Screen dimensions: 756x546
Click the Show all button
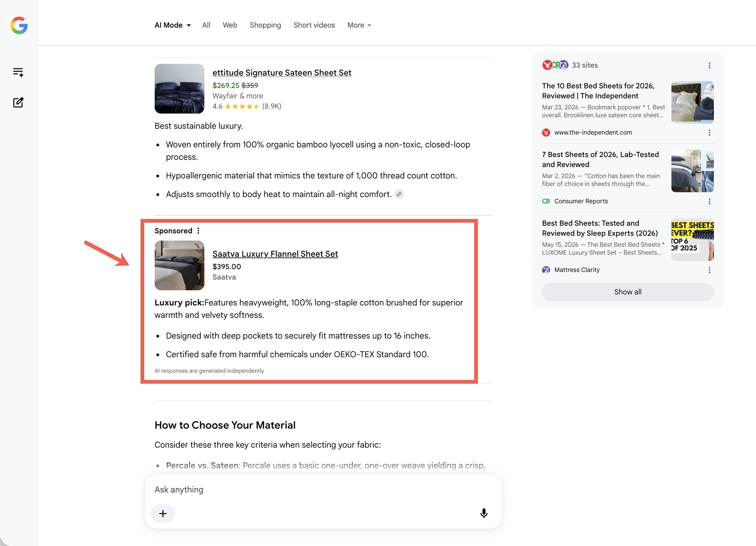click(x=628, y=292)
